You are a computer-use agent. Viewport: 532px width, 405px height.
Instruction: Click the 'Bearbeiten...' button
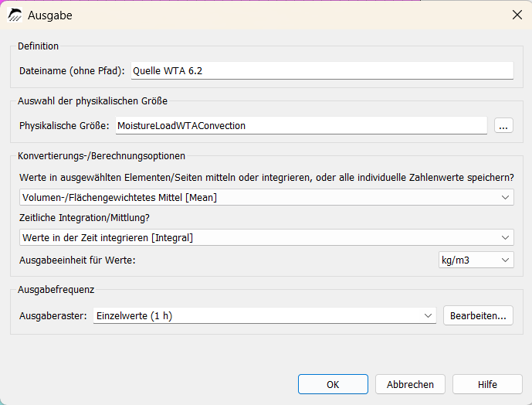pyautogui.click(x=478, y=315)
